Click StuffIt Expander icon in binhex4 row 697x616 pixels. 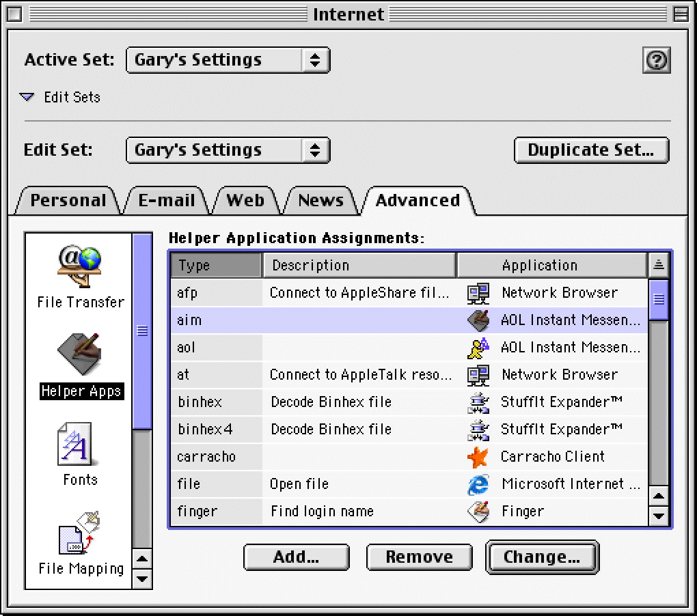tap(478, 430)
